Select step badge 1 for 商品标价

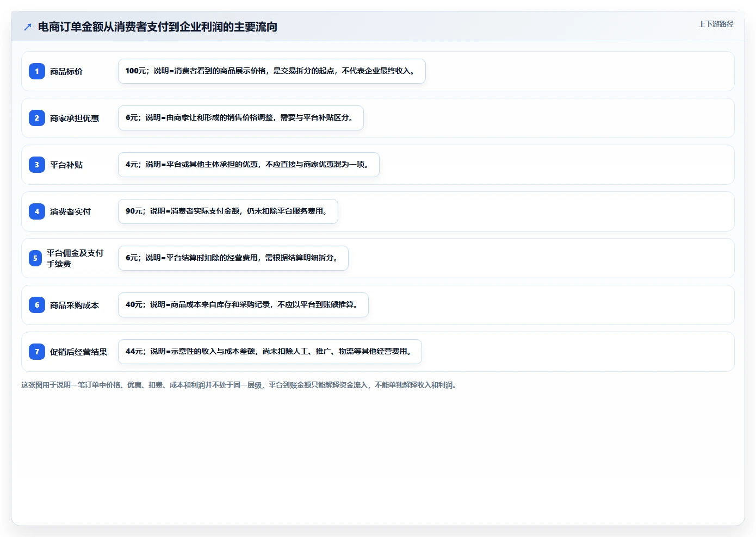(37, 71)
